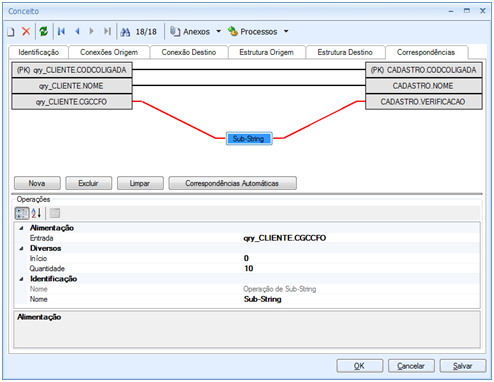Go to the first record
The image size is (494, 382).
point(61,31)
